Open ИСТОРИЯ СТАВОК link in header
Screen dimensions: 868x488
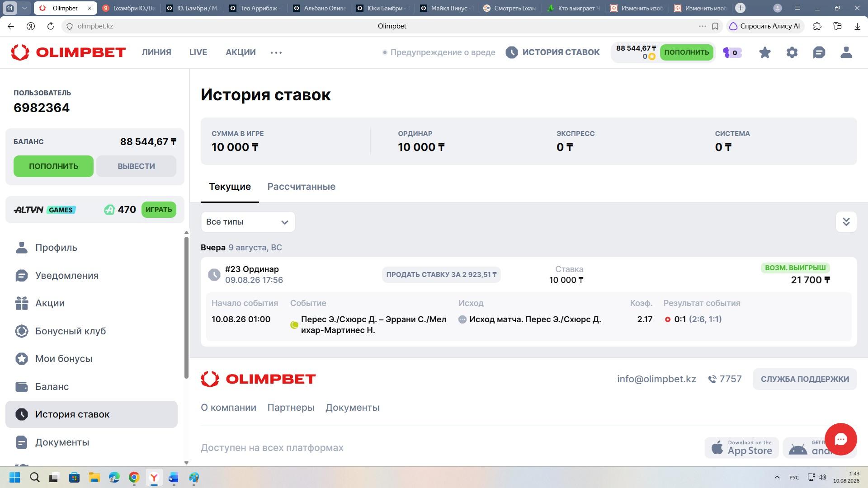click(552, 52)
